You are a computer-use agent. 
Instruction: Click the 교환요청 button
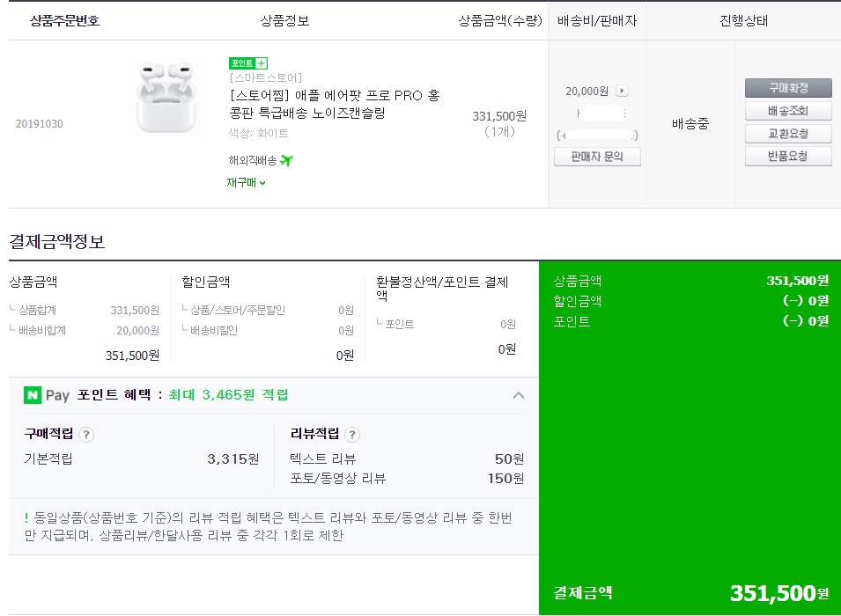pos(788,134)
